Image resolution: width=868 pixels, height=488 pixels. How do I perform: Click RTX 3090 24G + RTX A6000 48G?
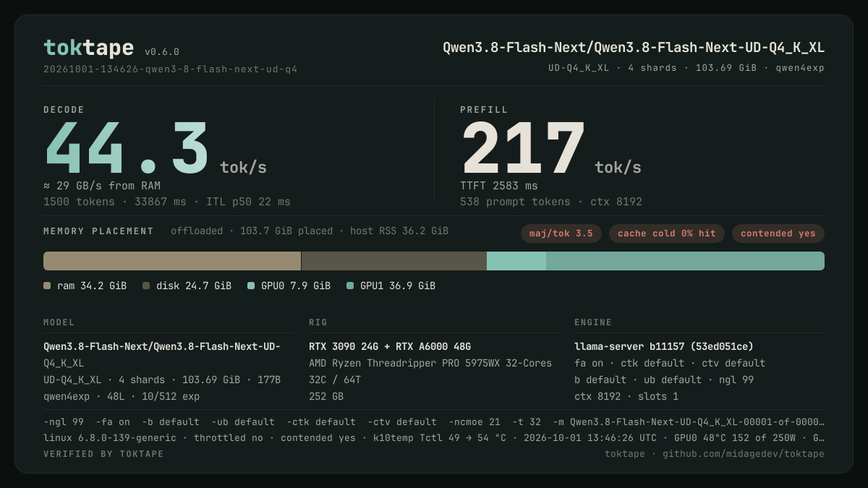390,346
